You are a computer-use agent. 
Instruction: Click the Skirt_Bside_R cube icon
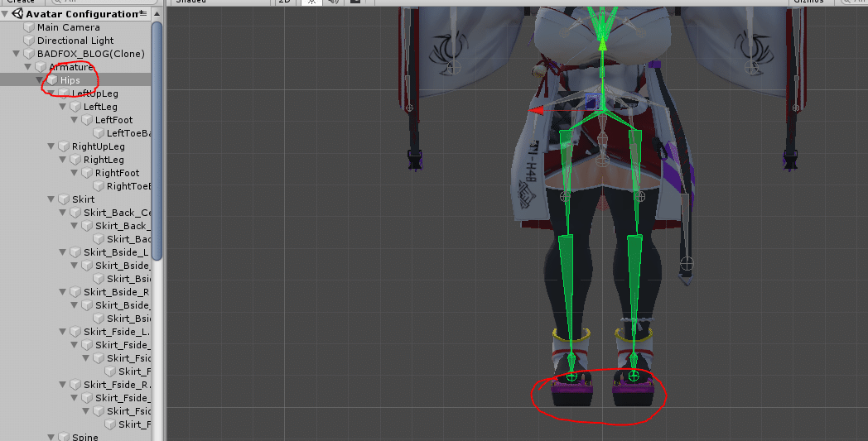pos(75,292)
